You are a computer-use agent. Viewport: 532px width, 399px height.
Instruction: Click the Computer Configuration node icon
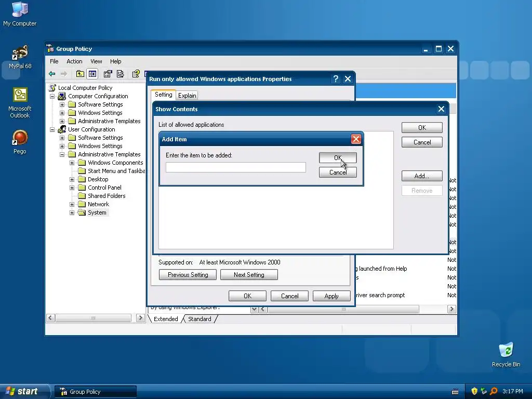[x=62, y=96]
